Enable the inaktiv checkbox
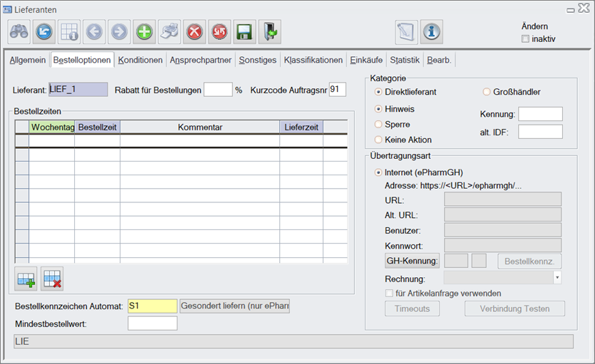The height and width of the screenshot is (364, 595). (x=526, y=38)
